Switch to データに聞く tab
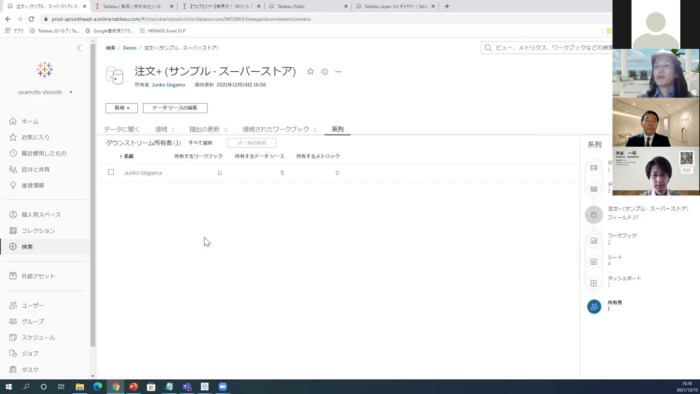Screen dimensions: 700x394 click(122, 129)
